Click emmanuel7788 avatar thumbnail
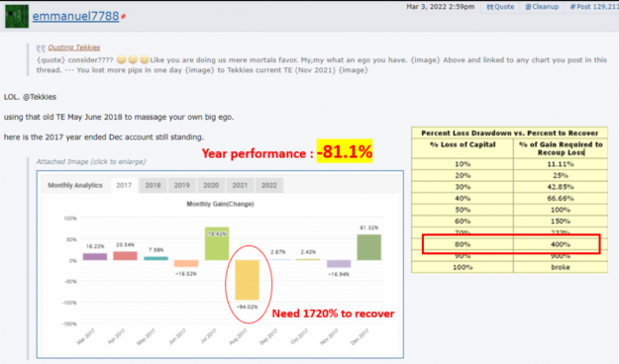Viewport: 619px width, 364px height. point(17,16)
